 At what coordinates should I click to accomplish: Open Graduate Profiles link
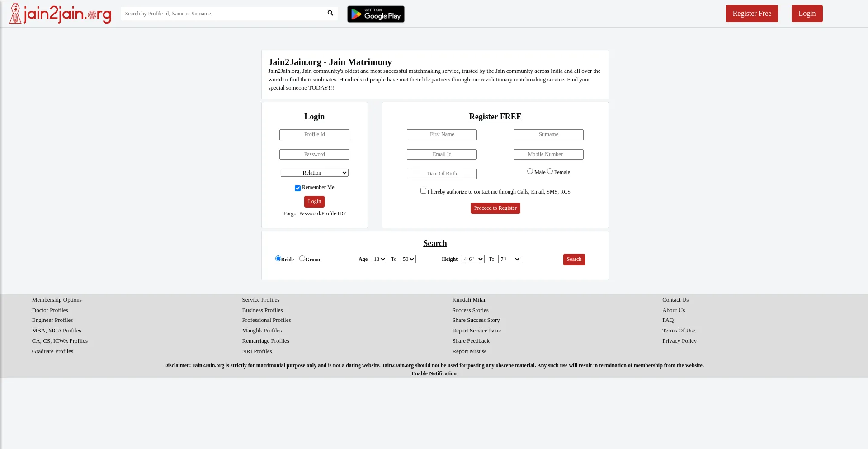point(52,351)
